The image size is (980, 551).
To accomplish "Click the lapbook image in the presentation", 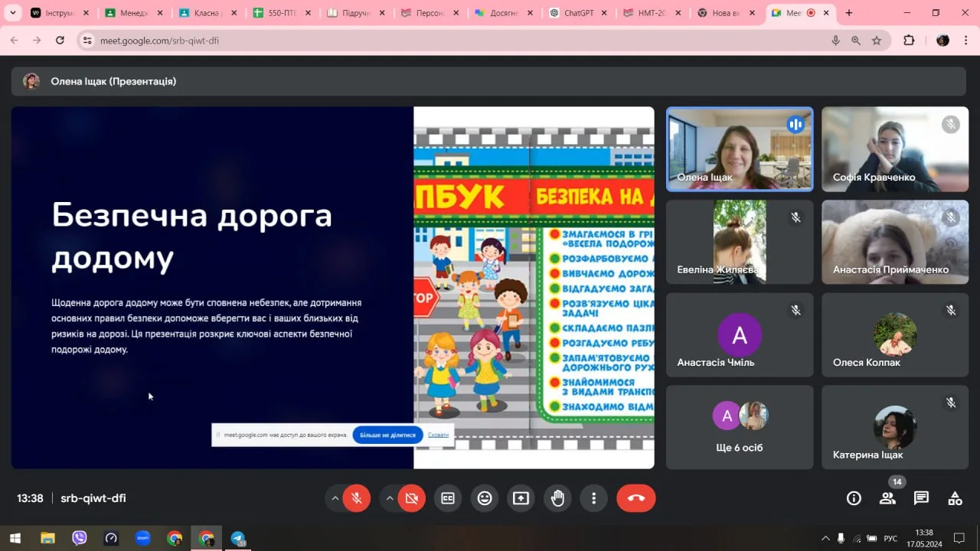I will pyautogui.click(x=534, y=288).
